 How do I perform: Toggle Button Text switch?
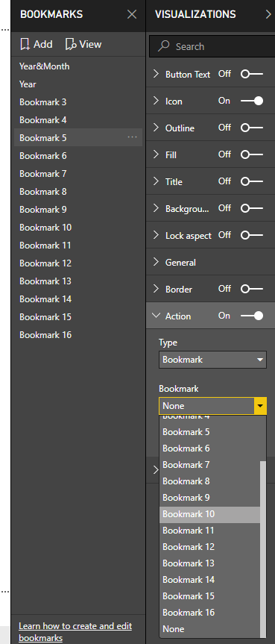click(252, 75)
